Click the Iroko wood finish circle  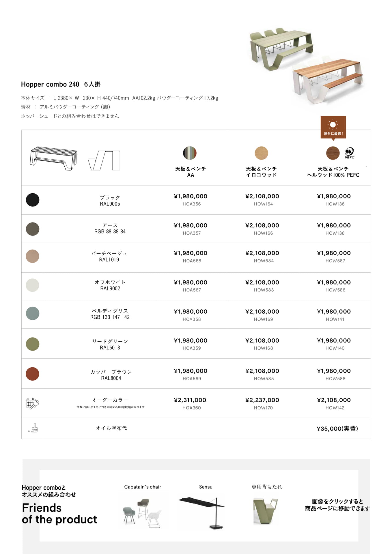261,153
